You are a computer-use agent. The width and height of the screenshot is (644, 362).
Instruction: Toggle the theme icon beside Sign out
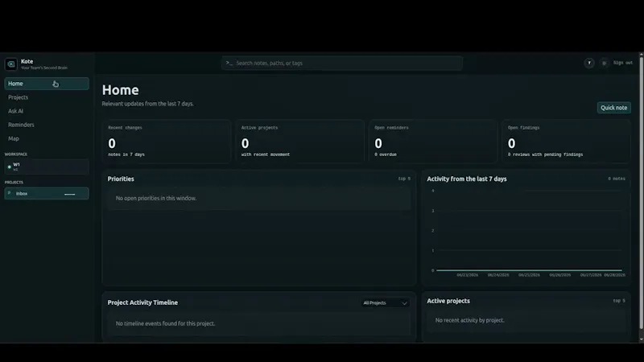click(x=604, y=63)
